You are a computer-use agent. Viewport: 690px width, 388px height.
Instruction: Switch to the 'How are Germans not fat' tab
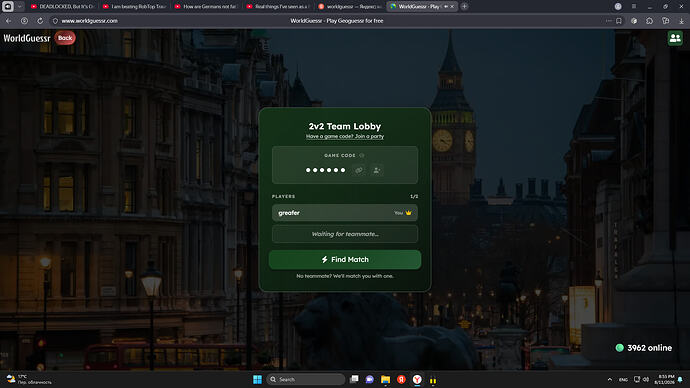pos(206,7)
